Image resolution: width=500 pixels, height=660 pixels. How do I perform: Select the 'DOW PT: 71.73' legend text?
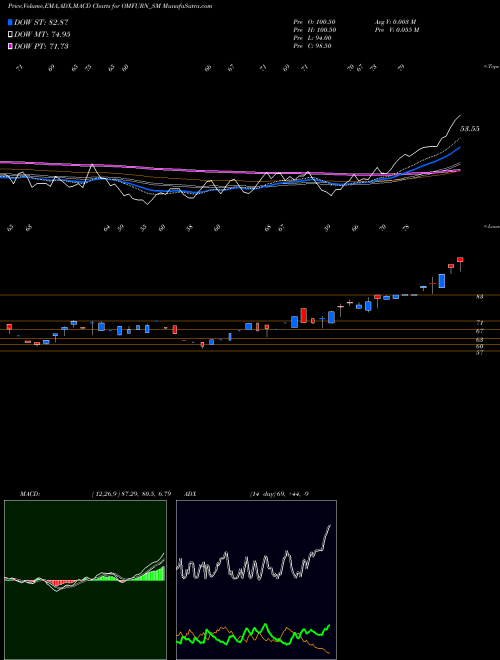click(41, 46)
